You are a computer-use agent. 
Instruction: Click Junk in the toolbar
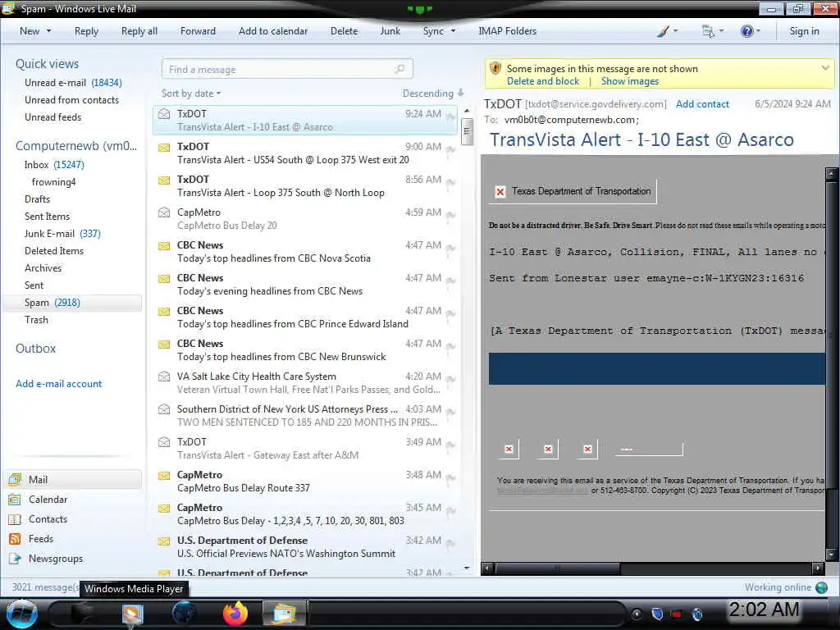point(390,31)
